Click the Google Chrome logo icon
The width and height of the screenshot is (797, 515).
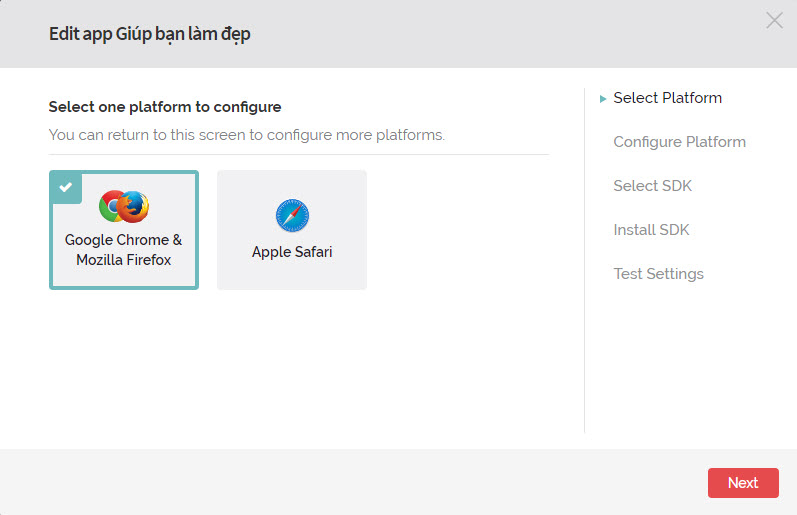[x=111, y=207]
